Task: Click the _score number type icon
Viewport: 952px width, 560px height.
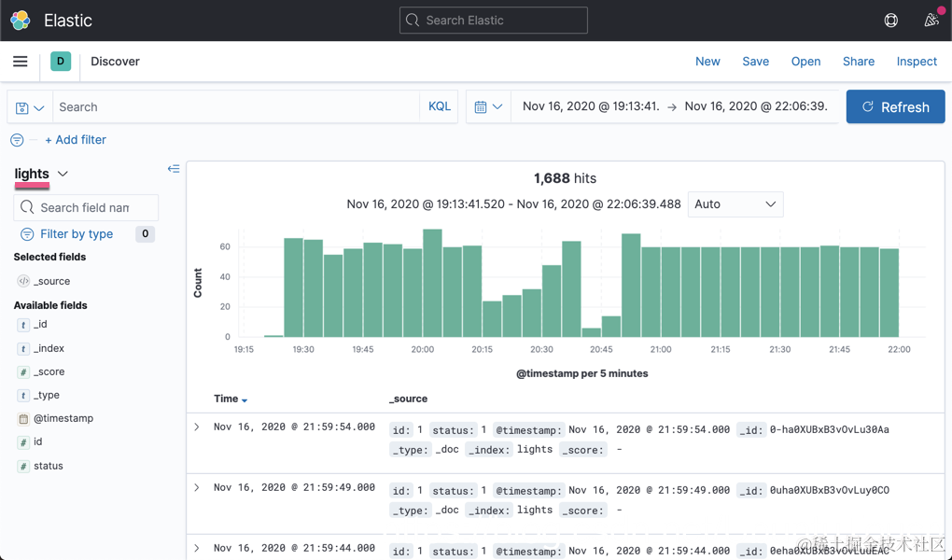Action: pos(23,371)
